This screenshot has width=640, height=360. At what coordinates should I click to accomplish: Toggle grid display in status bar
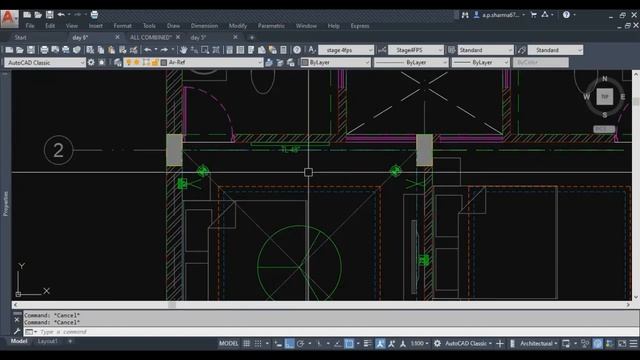[x=247, y=344]
